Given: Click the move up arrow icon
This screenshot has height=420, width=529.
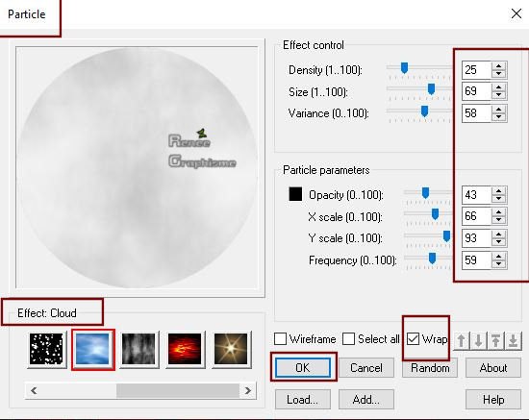Looking at the screenshot, I should (x=461, y=340).
